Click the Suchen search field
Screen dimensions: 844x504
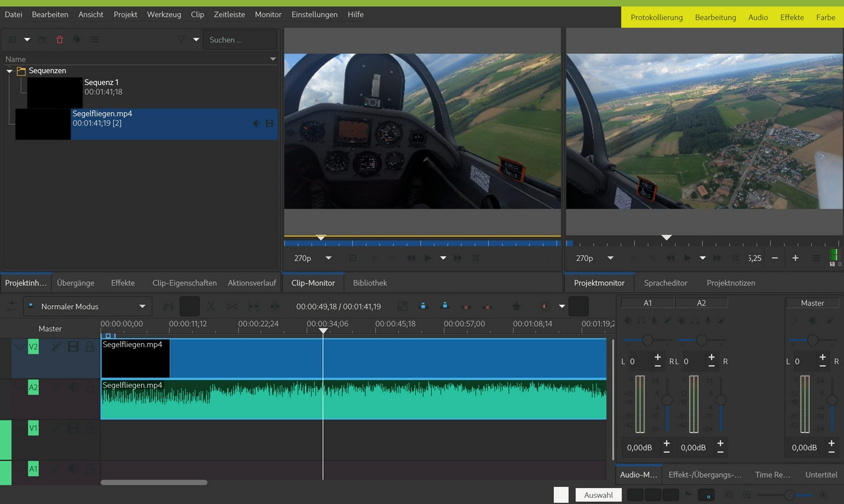239,40
